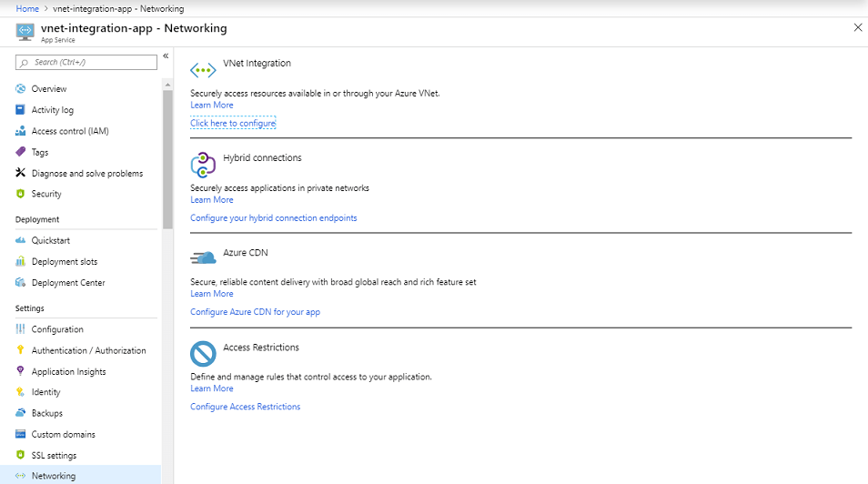Click the Networking sidebar icon

click(x=21, y=476)
